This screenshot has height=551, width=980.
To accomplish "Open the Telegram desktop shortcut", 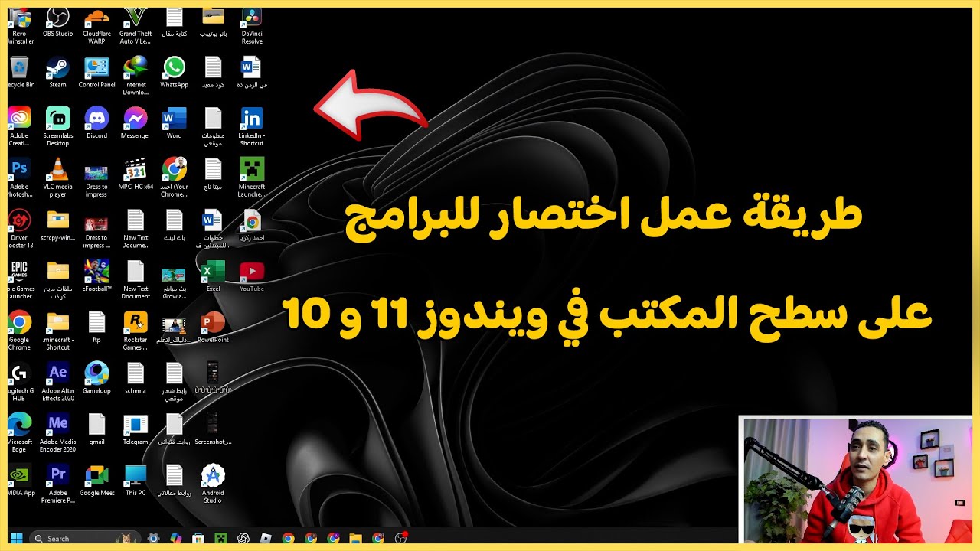I will pyautogui.click(x=136, y=430).
